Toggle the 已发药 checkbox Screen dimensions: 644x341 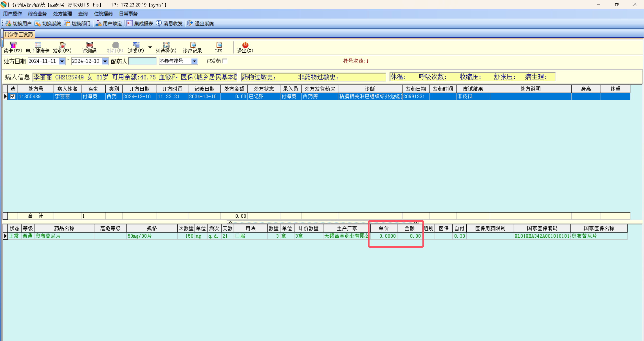pyautogui.click(x=225, y=61)
